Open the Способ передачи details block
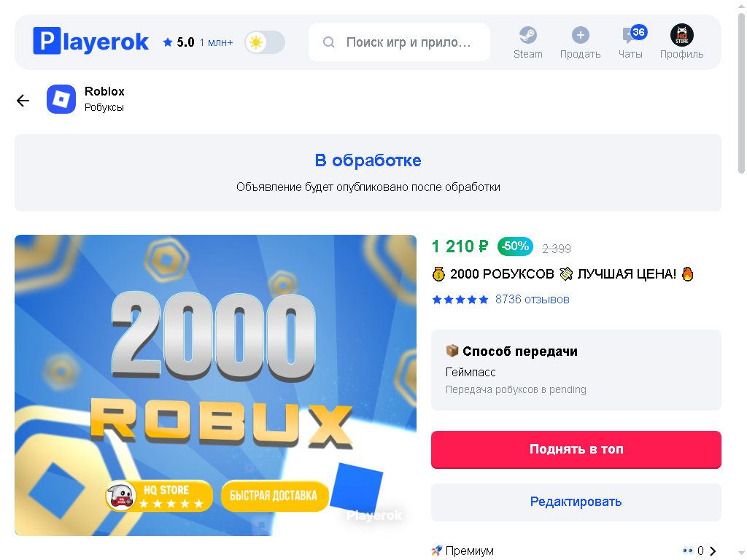The image size is (747, 560). point(576,370)
